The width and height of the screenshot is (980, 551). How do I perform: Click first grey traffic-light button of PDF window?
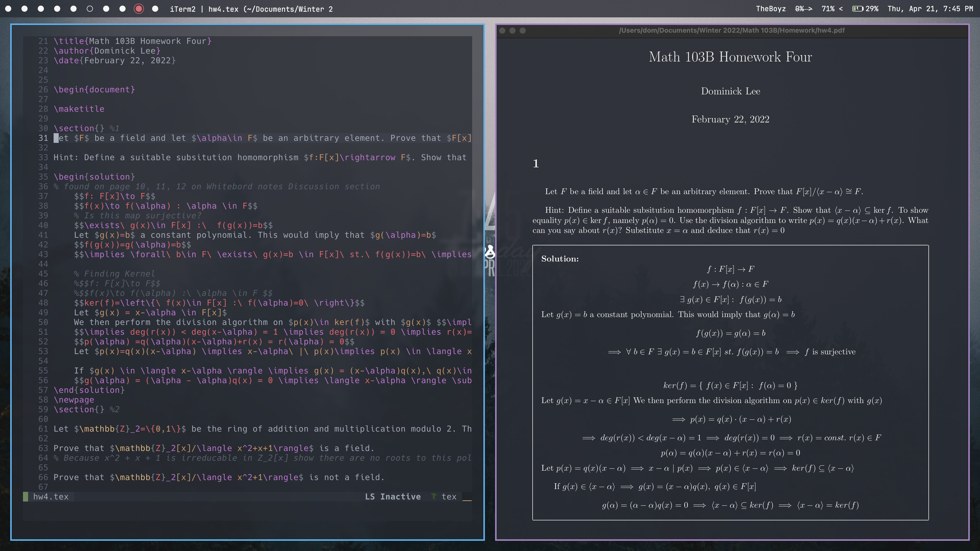(x=502, y=30)
